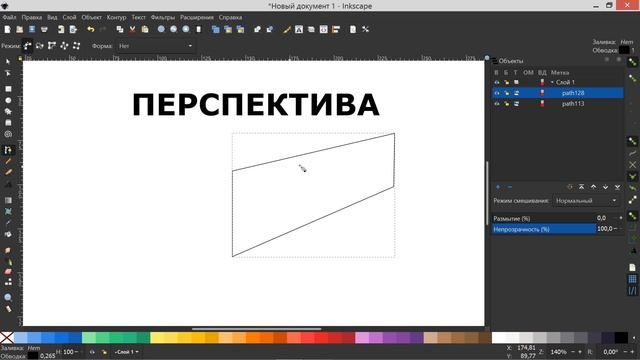Select the Mesh gradient tool
The width and height of the screenshot is (640, 360).
click(x=8, y=211)
